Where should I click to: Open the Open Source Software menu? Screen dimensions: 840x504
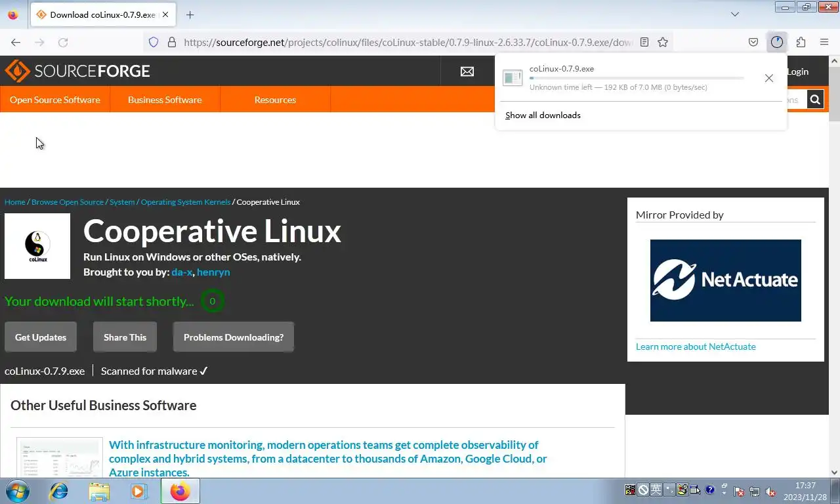[55, 100]
